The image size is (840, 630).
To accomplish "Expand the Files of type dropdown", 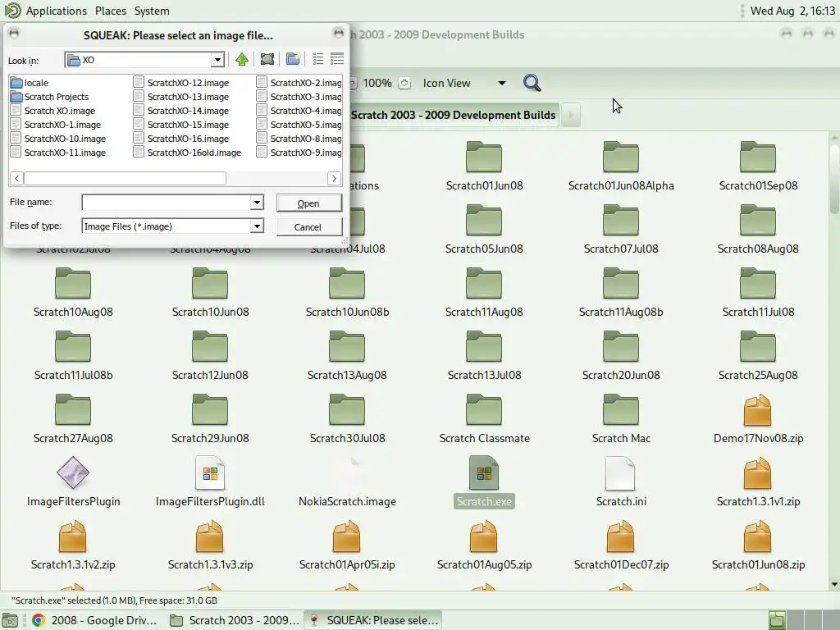I will (x=257, y=226).
